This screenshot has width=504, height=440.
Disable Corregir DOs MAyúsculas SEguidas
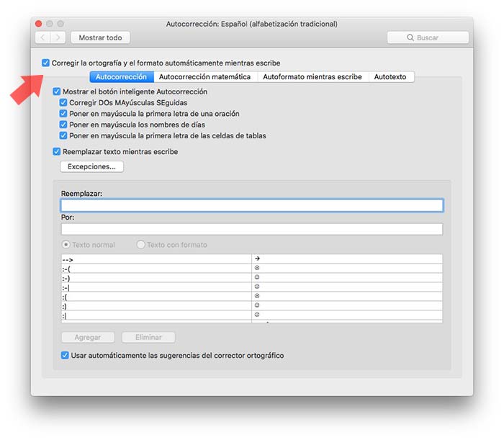(64, 103)
